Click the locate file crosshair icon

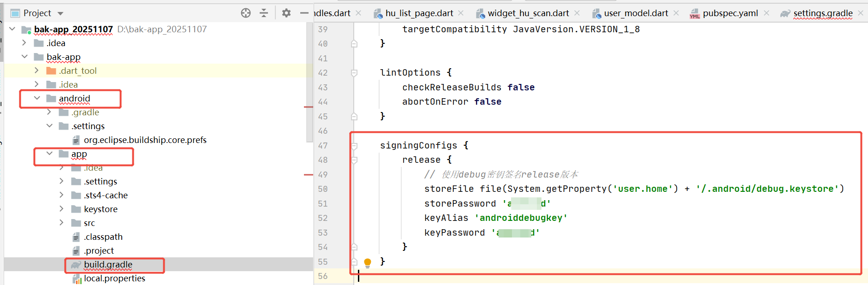coord(246,13)
